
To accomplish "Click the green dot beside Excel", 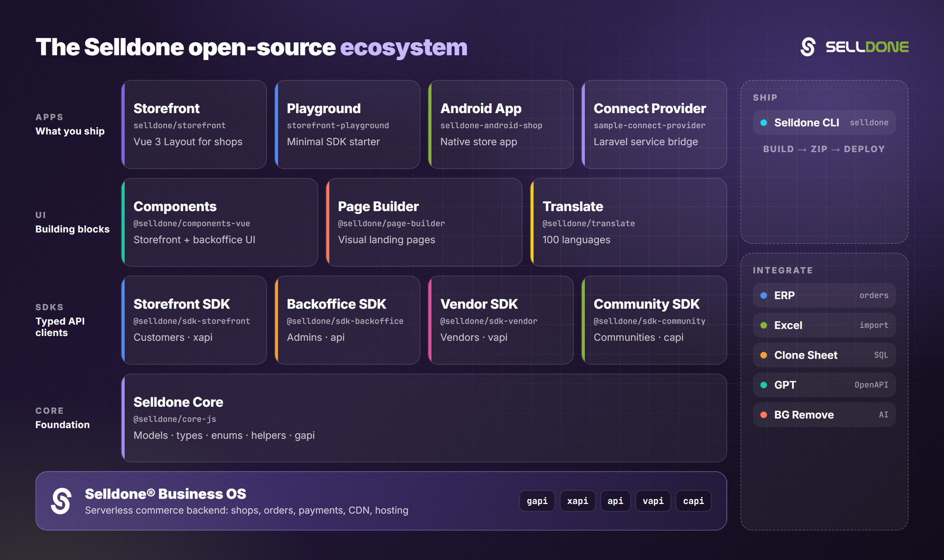I will click(x=764, y=325).
